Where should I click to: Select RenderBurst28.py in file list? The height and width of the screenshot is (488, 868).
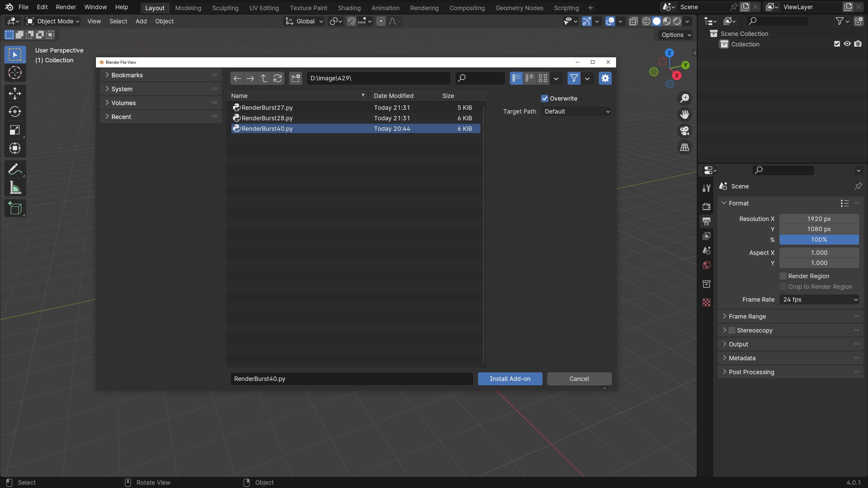(x=267, y=118)
